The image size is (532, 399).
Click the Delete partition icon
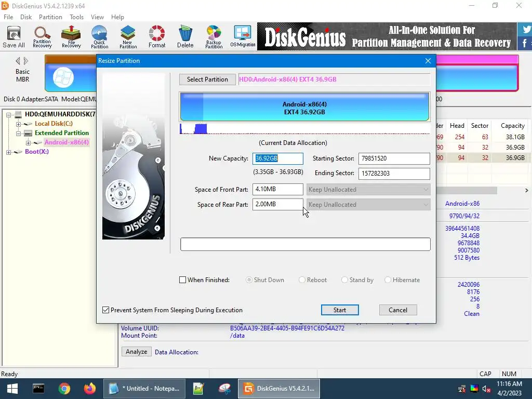pos(185,37)
